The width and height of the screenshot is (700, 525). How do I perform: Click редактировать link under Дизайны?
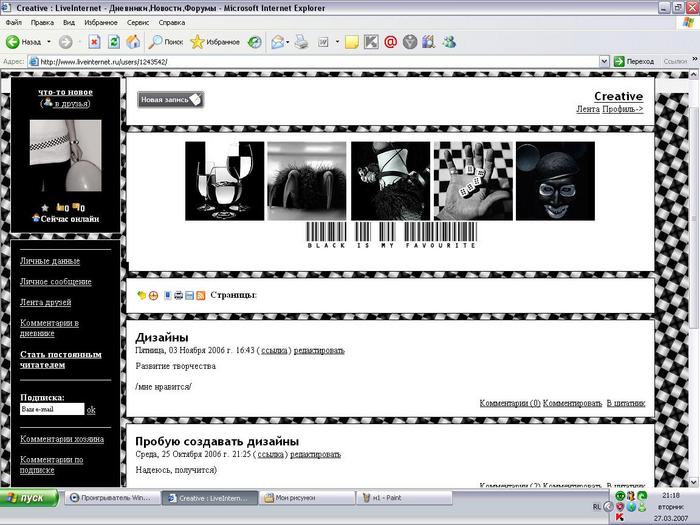tap(319, 350)
